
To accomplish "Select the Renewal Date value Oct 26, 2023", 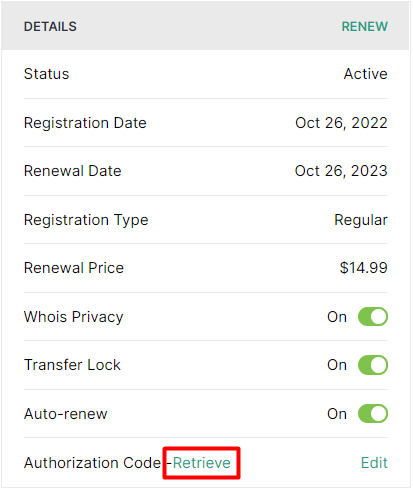I will 341,171.
